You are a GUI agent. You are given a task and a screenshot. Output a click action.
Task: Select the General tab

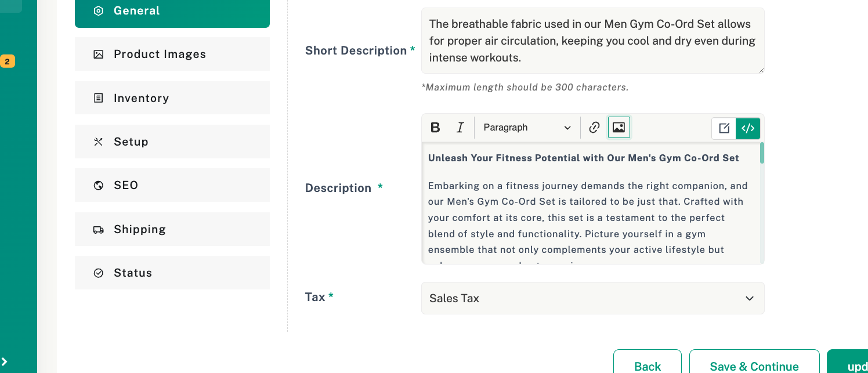click(172, 11)
